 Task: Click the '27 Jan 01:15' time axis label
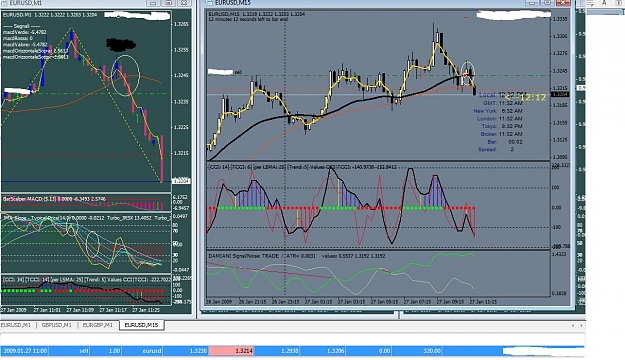click(318, 302)
